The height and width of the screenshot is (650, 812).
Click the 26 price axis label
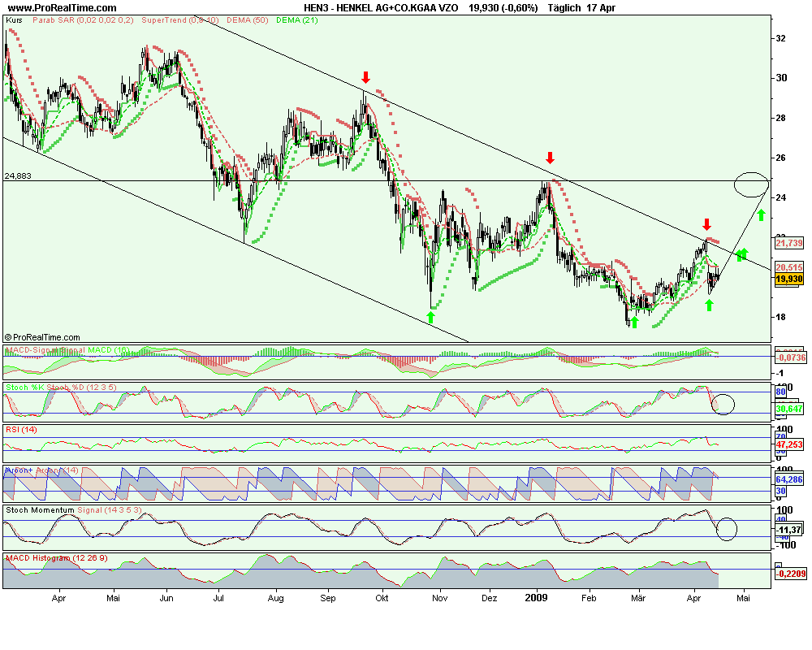(781, 158)
